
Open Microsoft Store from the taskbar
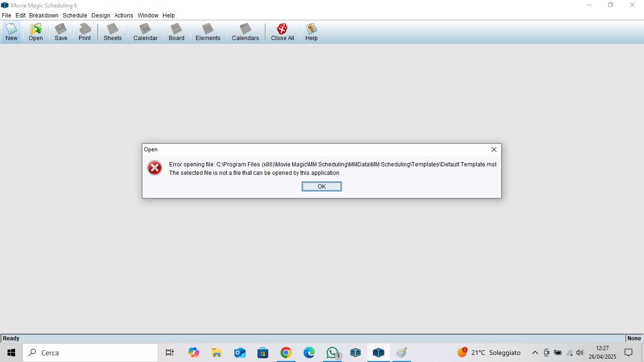pos(263,353)
